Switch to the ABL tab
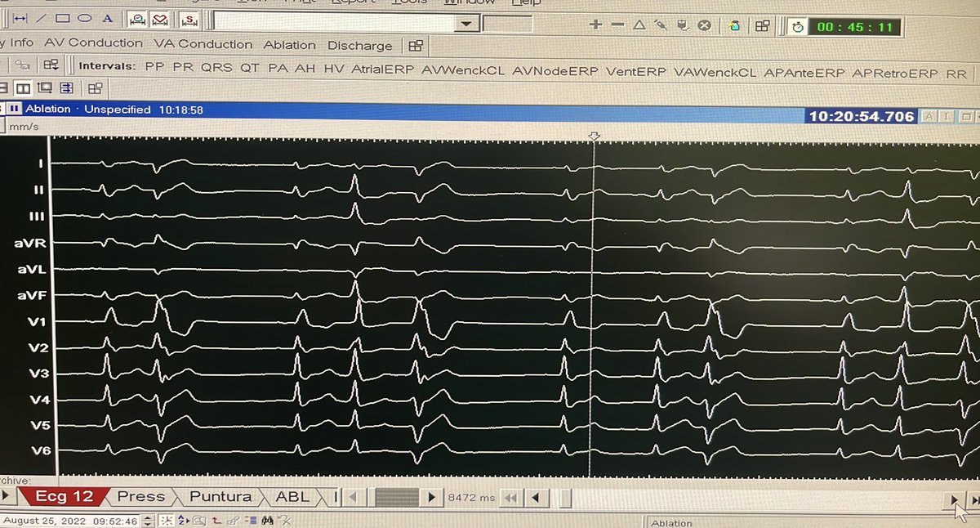The height and width of the screenshot is (528, 980). 292,496
